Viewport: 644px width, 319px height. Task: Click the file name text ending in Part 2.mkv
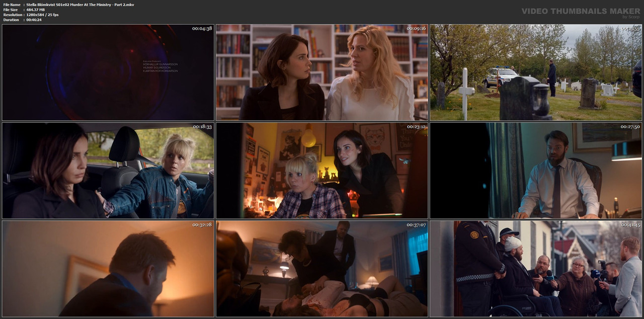click(80, 5)
